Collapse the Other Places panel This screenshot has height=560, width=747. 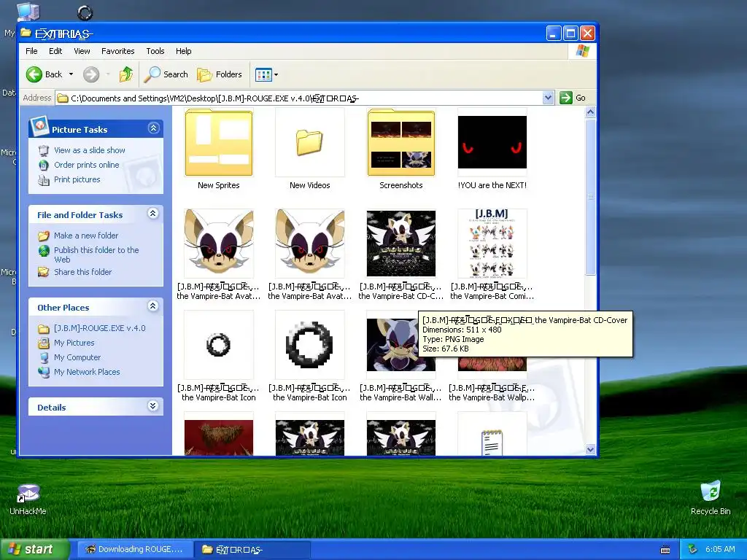(x=153, y=306)
